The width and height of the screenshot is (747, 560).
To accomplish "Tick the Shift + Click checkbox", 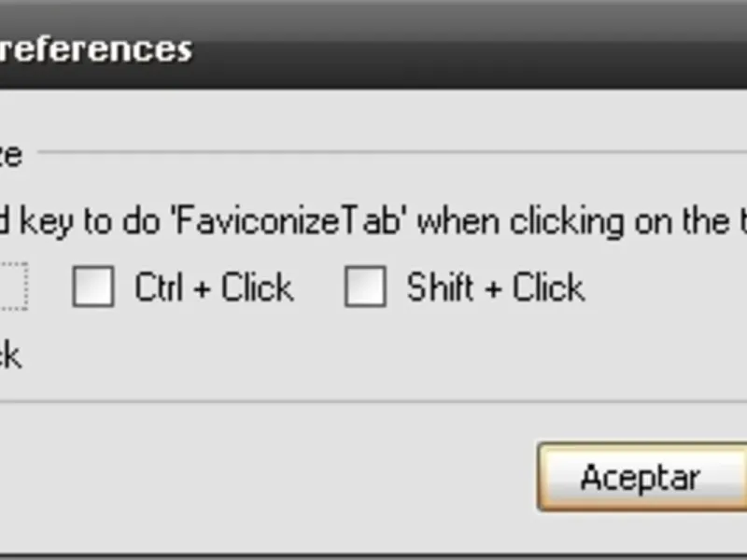I will (x=365, y=287).
